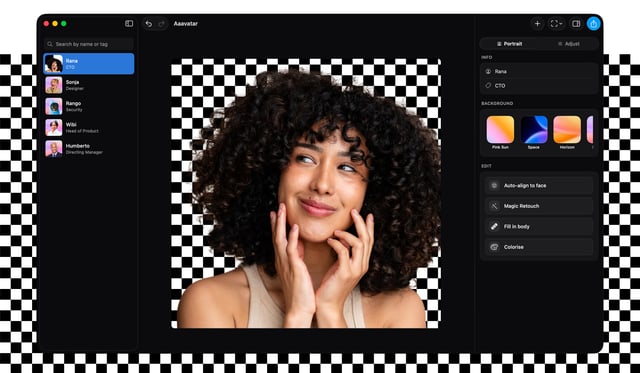
Task: Click the green fullscreen window button
Action: pos(64,24)
